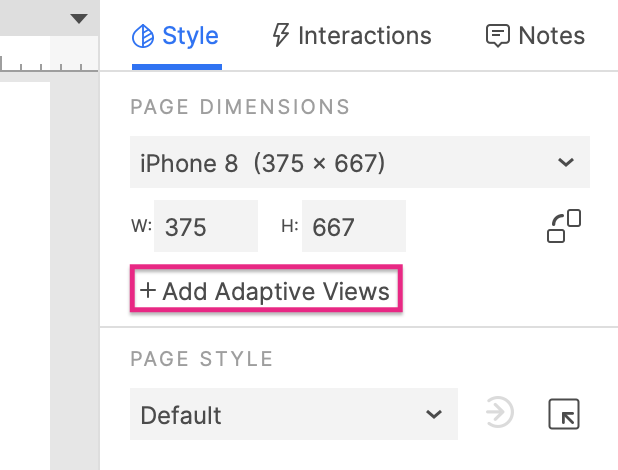Click the speech bubble Notes icon
618x470 pixels.
pyautogui.click(x=497, y=36)
